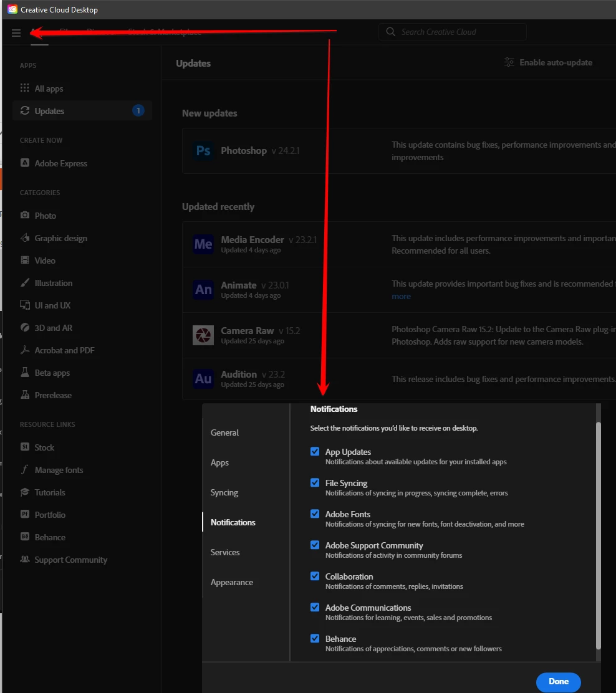Open the Apps preferences tab
Viewport: 616px width, 693px height.
coord(220,463)
